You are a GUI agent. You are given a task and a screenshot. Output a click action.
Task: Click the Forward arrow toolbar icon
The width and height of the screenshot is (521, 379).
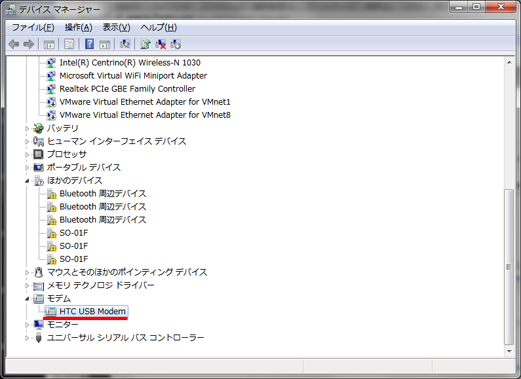point(29,44)
